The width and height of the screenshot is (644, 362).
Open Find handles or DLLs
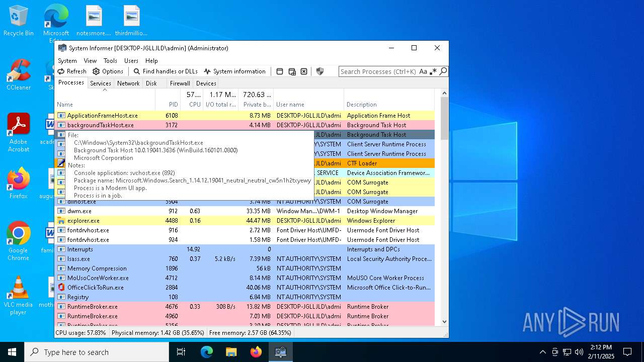165,71
